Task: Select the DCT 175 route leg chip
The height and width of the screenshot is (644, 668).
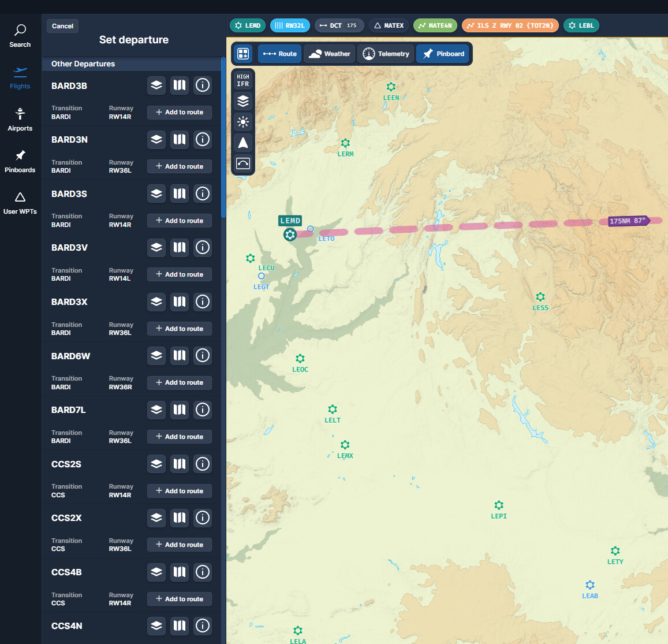Action: (339, 25)
